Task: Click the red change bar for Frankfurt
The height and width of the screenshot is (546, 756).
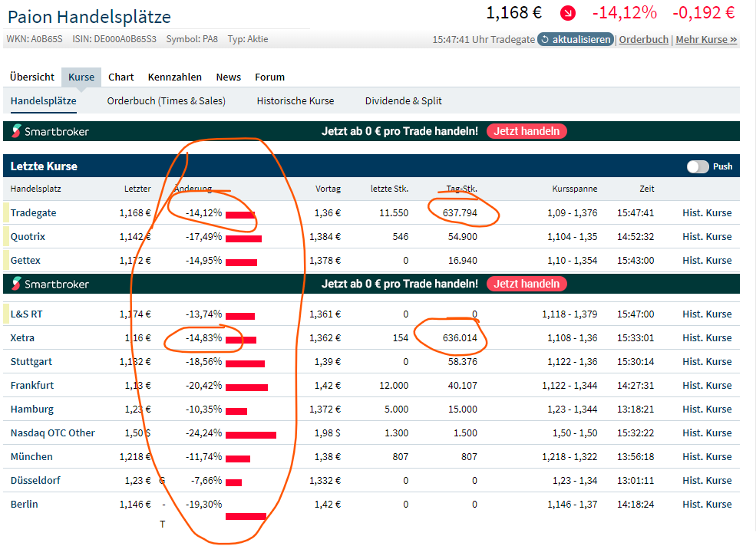Action: pos(246,387)
